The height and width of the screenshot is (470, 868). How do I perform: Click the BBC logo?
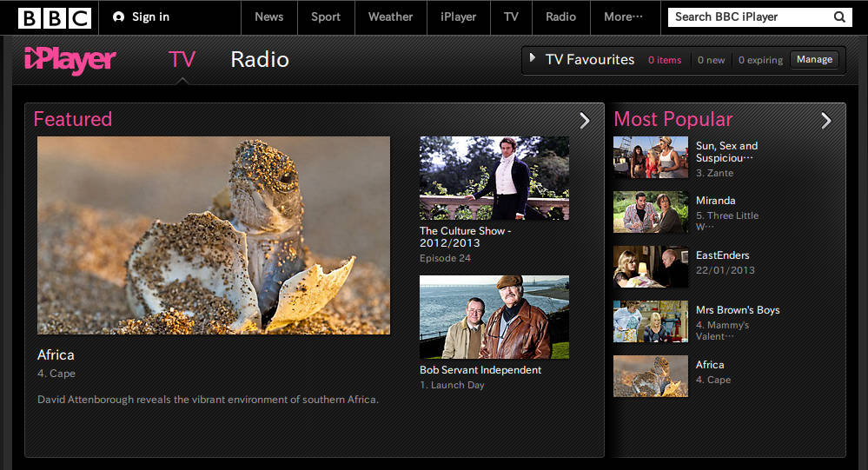[x=54, y=17]
